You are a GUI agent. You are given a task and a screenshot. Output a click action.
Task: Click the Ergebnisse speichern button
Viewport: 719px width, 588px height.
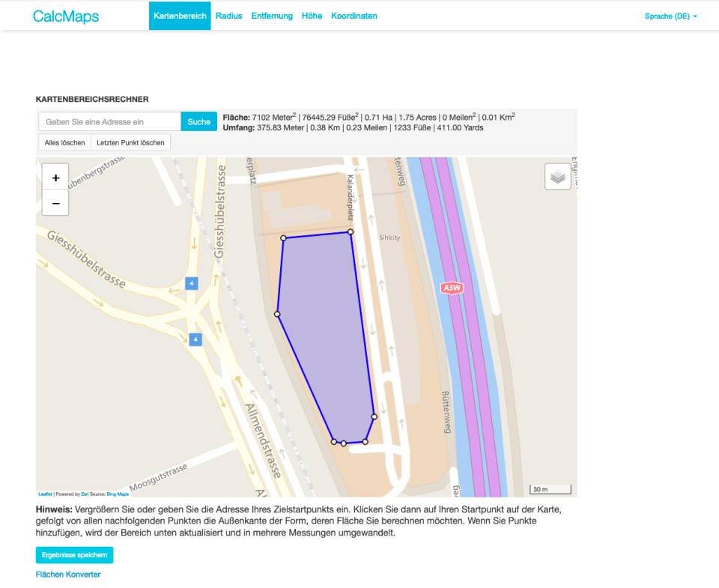click(x=74, y=554)
